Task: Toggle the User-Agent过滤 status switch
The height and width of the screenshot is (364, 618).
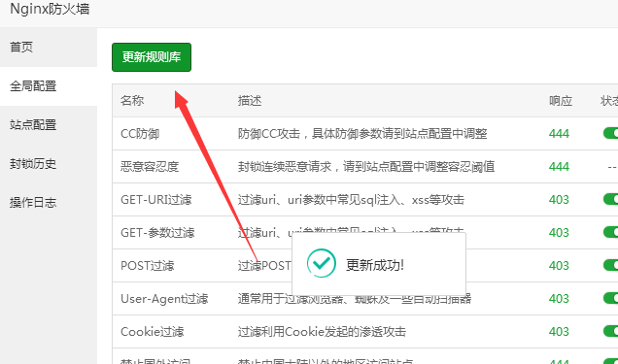Action: [x=610, y=298]
